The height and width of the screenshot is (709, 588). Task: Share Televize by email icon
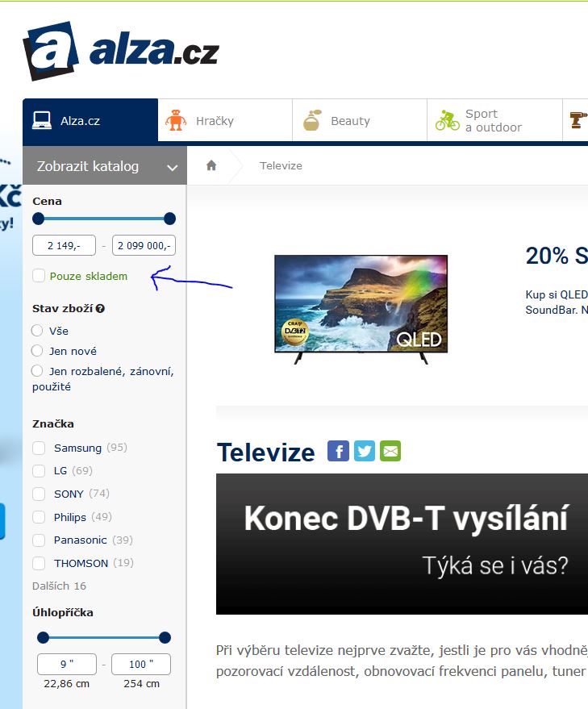coord(390,451)
